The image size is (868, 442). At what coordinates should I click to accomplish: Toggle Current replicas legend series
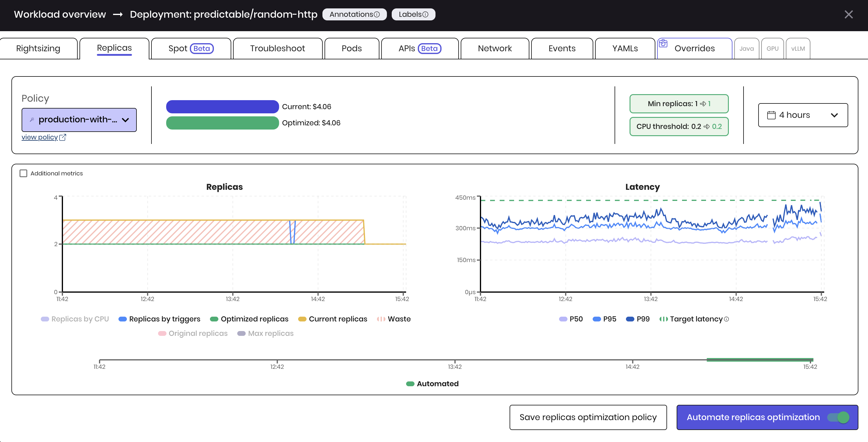pos(333,319)
